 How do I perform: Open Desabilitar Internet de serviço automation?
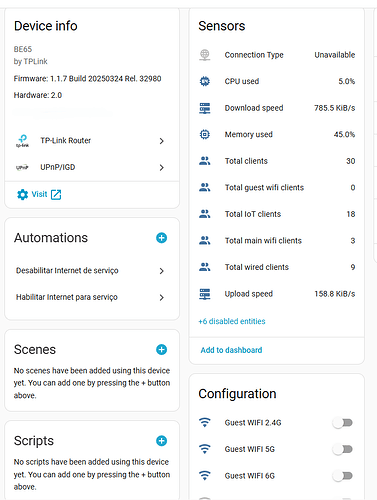pos(92,271)
